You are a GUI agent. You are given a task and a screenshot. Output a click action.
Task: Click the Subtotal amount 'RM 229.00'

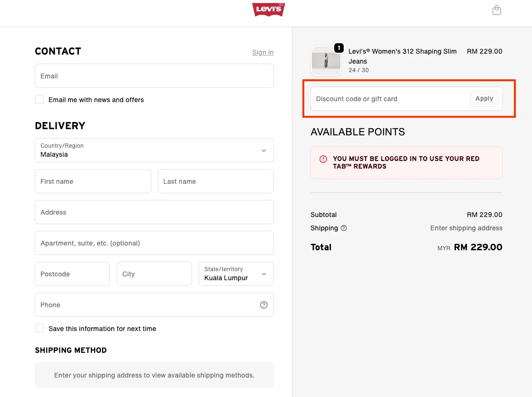[484, 215]
